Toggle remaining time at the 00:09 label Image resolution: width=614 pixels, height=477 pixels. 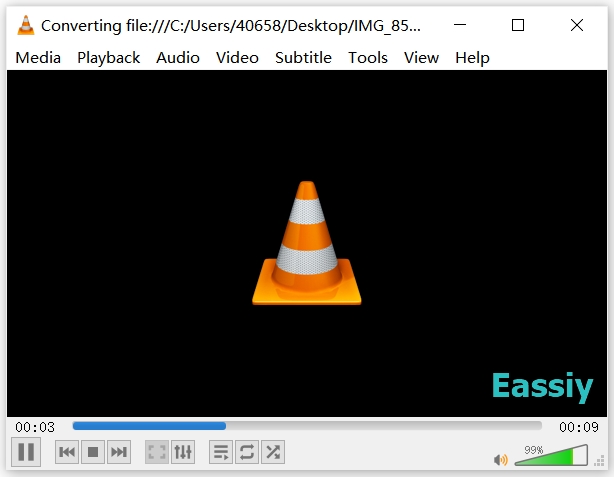pyautogui.click(x=579, y=427)
